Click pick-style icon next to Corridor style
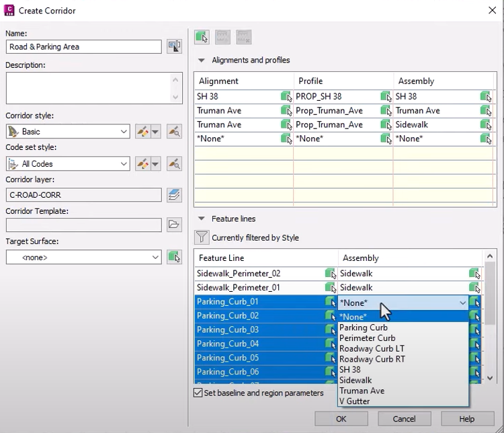 pyautogui.click(x=175, y=132)
